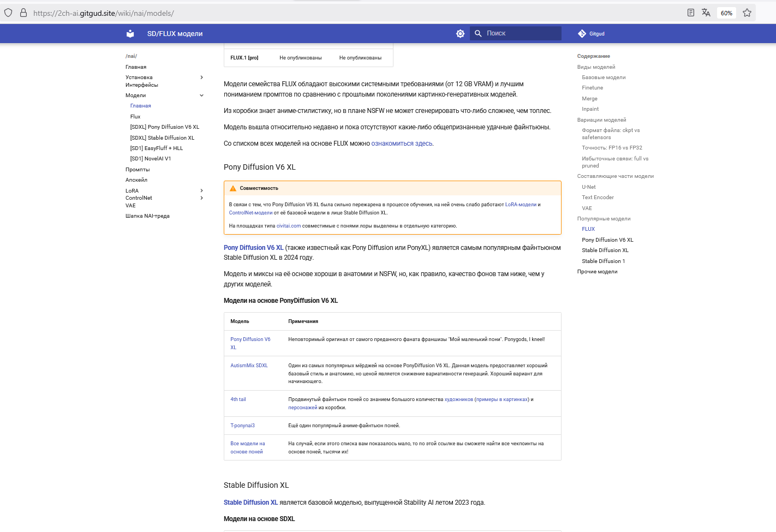Viewport: 776px width, 532px height.
Task: Click the translate page icon
Action: [706, 13]
